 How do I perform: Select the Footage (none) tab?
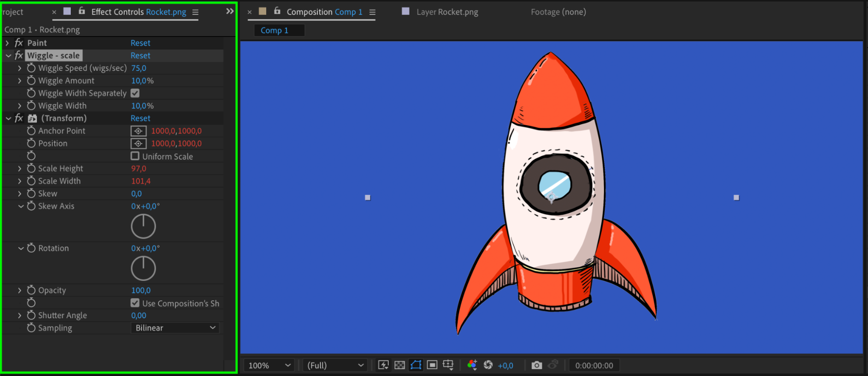[558, 12]
